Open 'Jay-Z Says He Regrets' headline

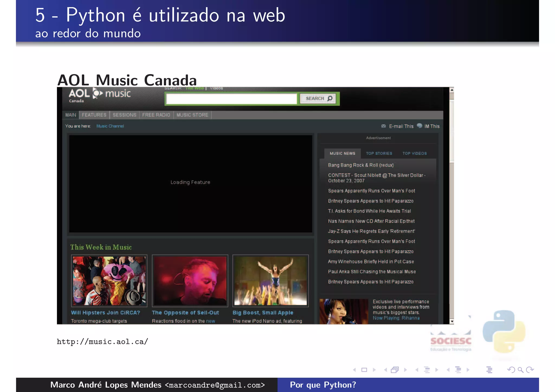pos(372,231)
